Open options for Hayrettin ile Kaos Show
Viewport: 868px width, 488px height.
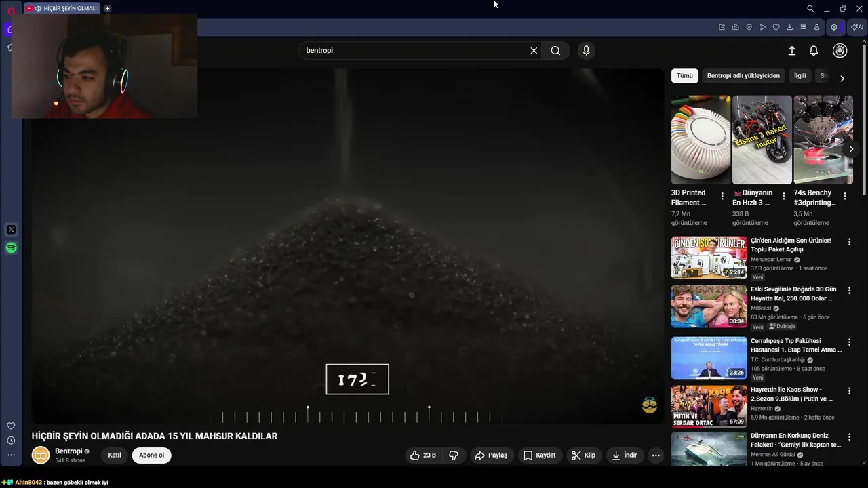pyautogui.click(x=849, y=391)
